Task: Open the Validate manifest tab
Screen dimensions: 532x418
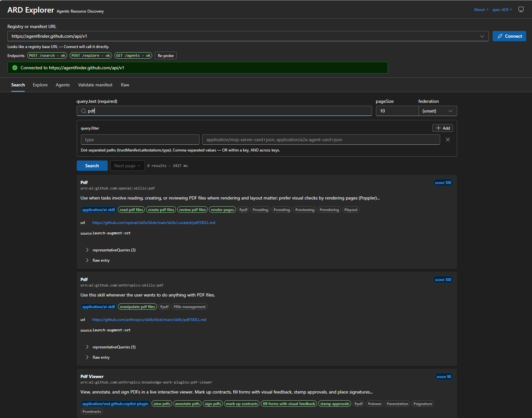Action: 95,85
